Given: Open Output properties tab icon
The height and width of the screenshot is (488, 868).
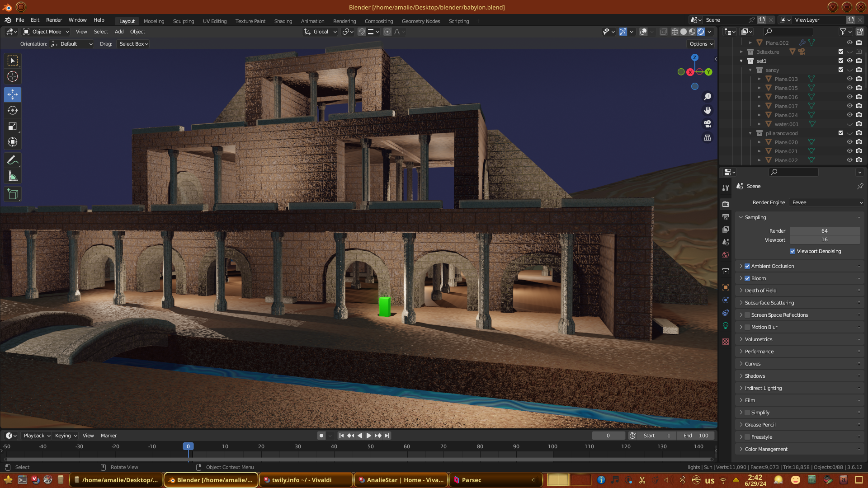Looking at the screenshot, I should click(726, 217).
